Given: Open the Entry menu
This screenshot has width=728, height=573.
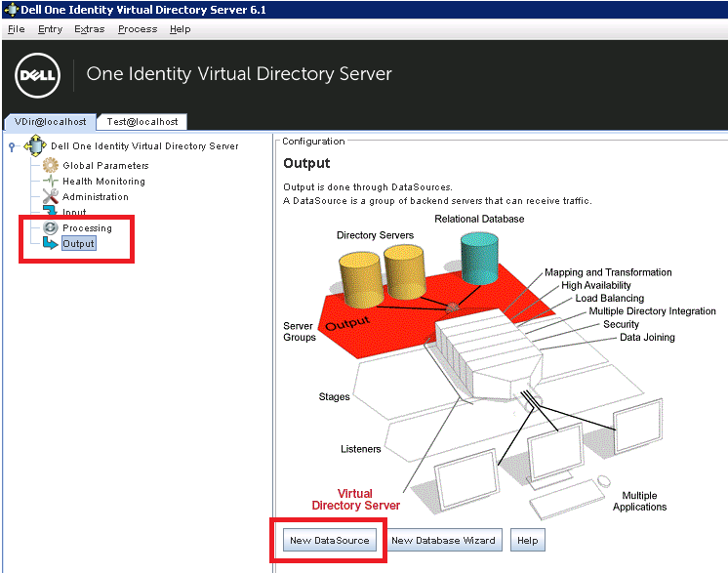Looking at the screenshot, I should [x=50, y=29].
